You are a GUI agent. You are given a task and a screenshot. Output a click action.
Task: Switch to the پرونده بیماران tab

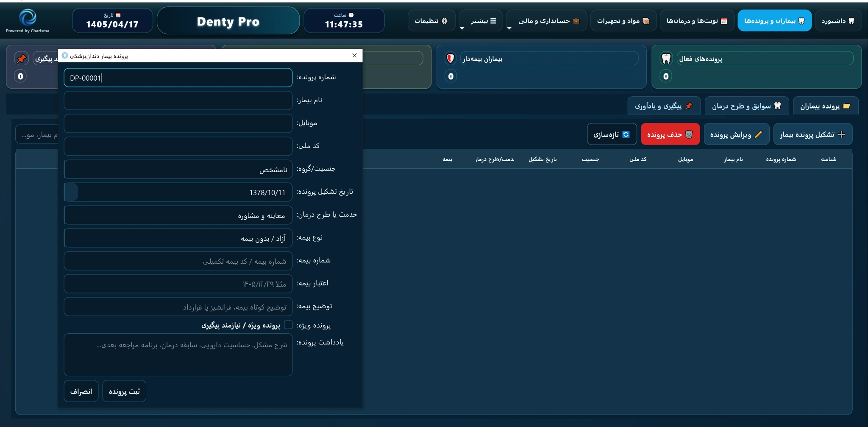tap(826, 106)
